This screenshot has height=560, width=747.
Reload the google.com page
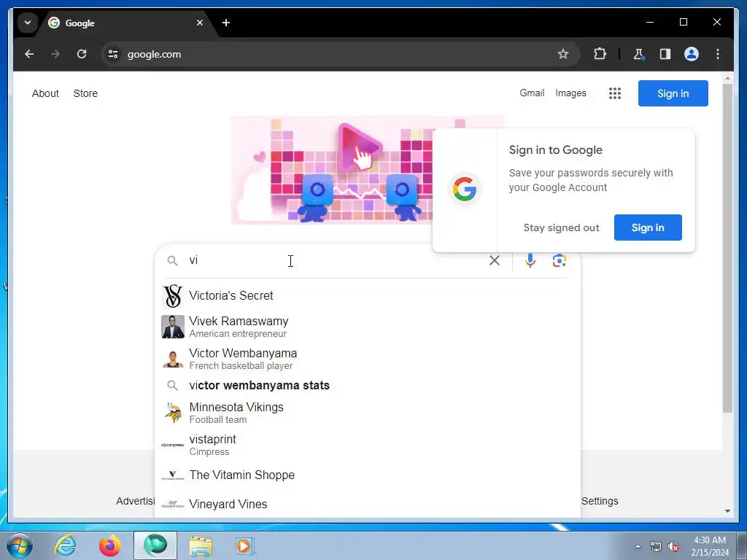(82, 54)
